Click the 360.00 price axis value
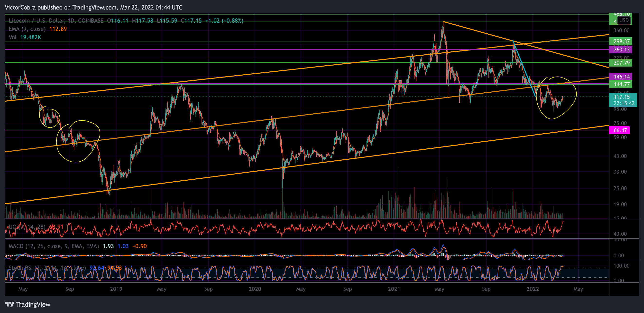Screen dimensions: 644x313 622,30
